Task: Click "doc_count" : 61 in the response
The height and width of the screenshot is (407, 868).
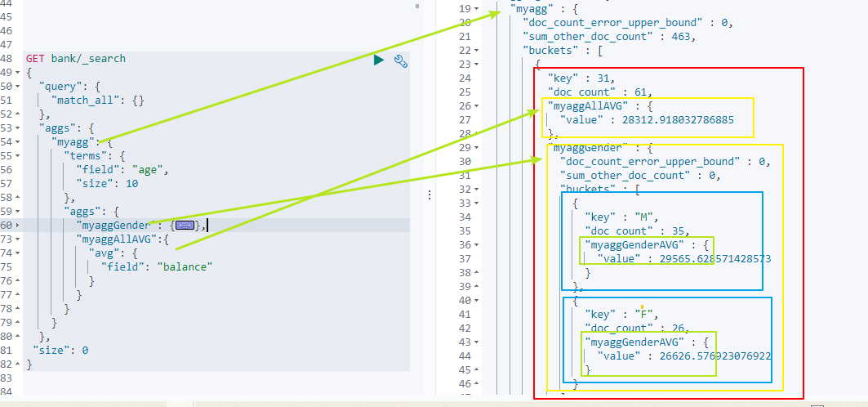Action: [x=599, y=92]
